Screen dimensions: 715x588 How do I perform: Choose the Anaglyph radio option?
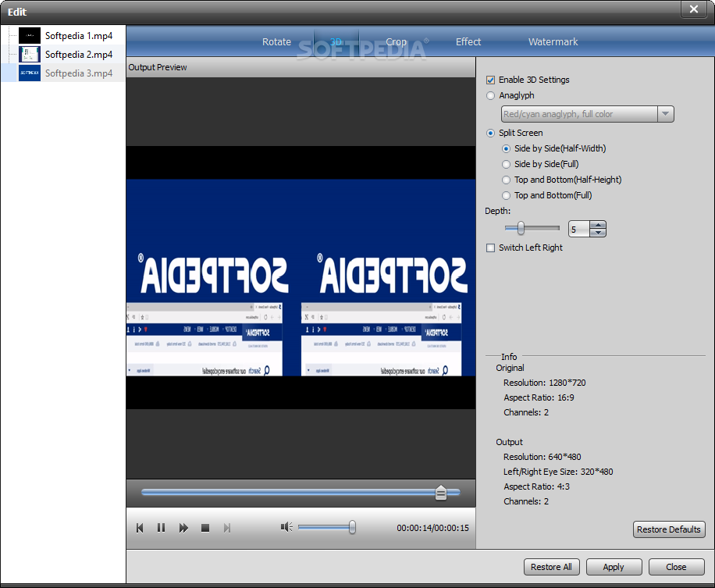(x=491, y=96)
